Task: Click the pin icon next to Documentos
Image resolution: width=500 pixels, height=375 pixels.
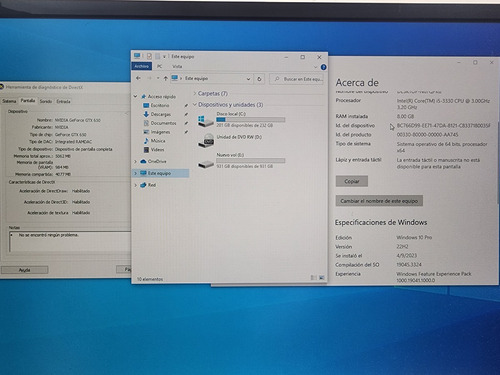Action: point(186,123)
